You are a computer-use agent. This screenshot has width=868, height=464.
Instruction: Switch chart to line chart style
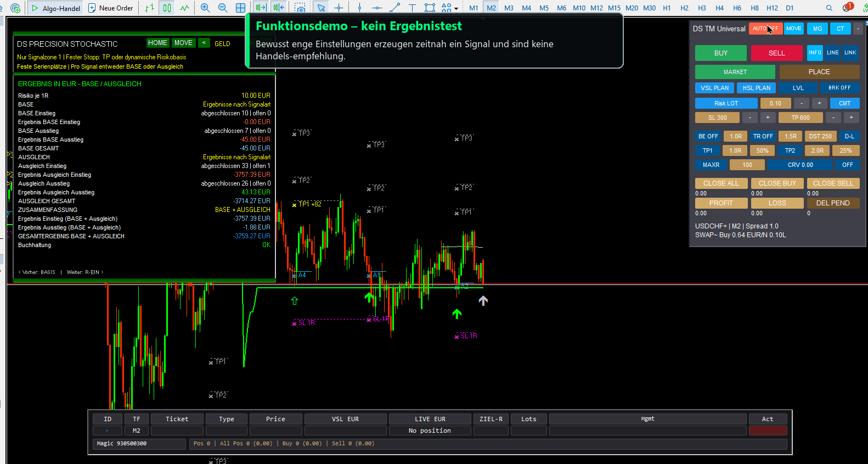click(184, 8)
